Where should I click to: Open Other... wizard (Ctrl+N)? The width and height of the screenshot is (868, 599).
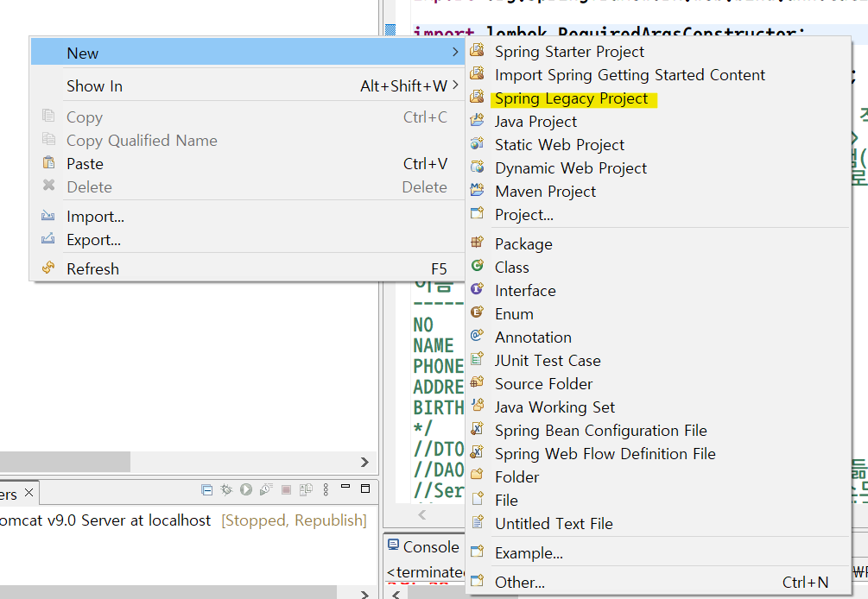pyautogui.click(x=657, y=582)
